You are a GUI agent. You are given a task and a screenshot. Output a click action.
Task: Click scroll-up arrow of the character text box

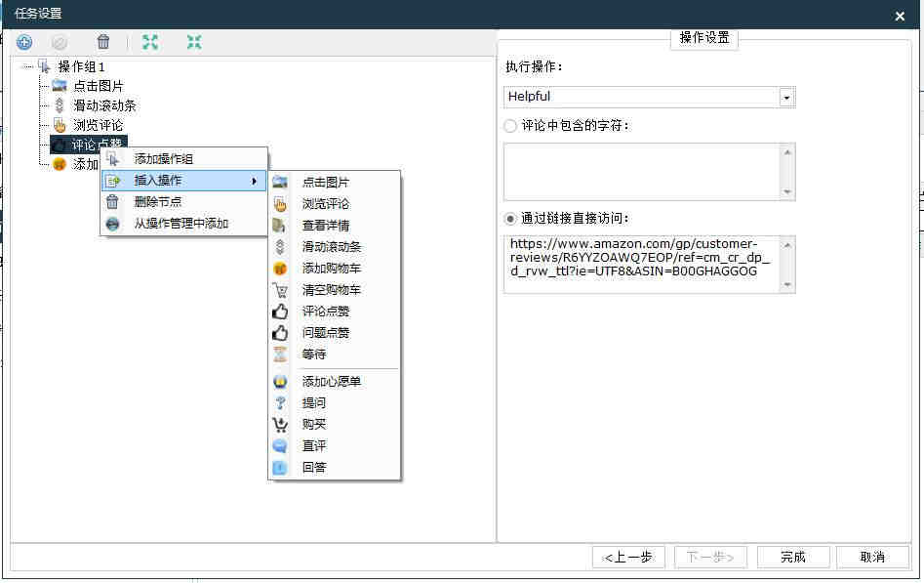click(787, 151)
